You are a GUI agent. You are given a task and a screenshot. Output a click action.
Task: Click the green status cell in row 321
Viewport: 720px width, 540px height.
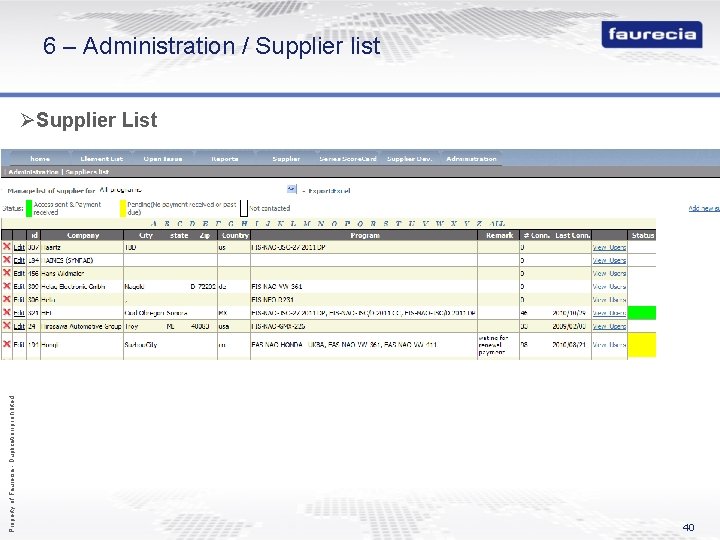(x=641, y=313)
